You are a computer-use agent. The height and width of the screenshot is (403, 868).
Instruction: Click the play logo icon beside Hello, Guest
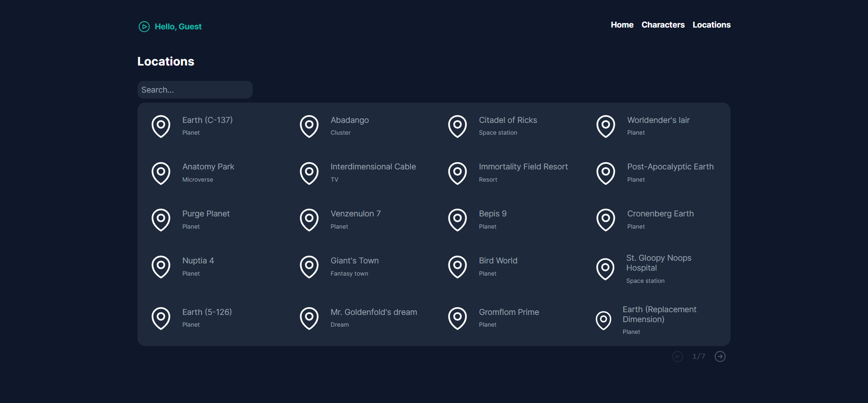144,27
